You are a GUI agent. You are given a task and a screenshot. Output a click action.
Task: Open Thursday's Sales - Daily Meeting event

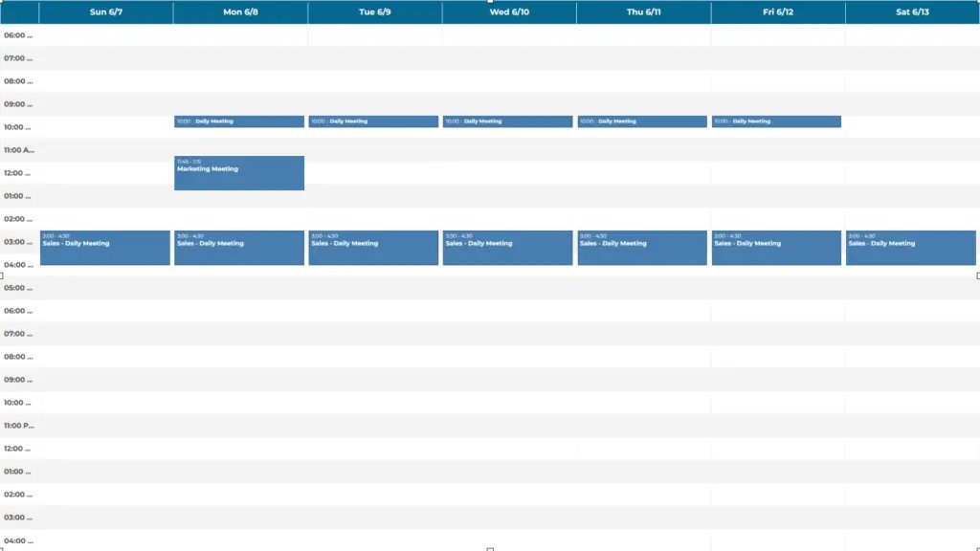[x=642, y=248]
